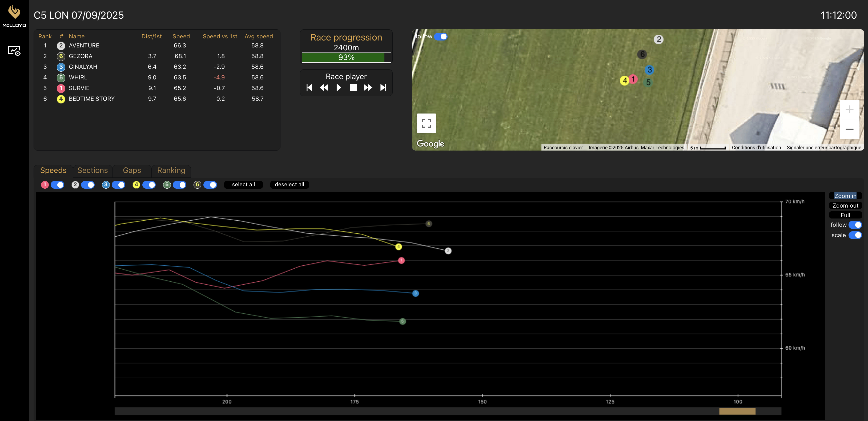Open map fullscreen view icon
This screenshot has width=868, height=421.
(x=426, y=123)
